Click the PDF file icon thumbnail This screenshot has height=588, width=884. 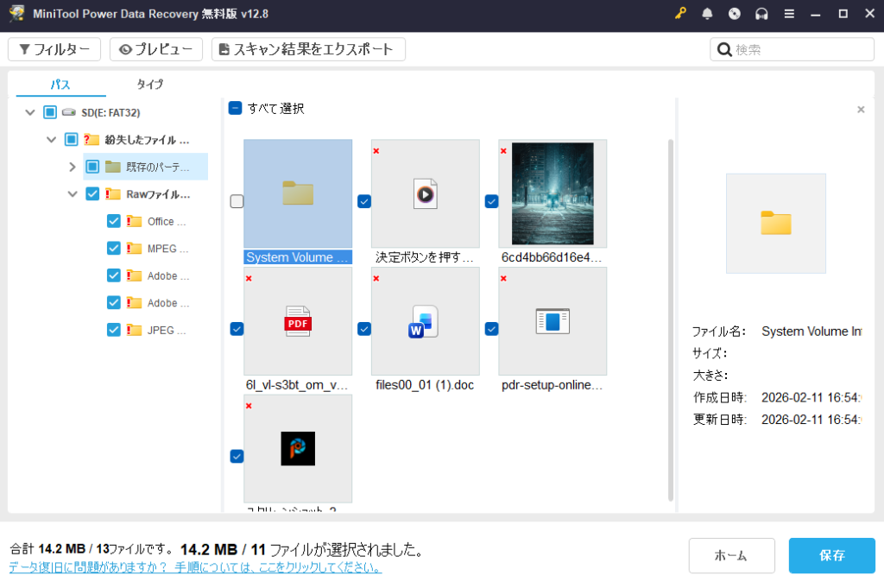tap(298, 321)
